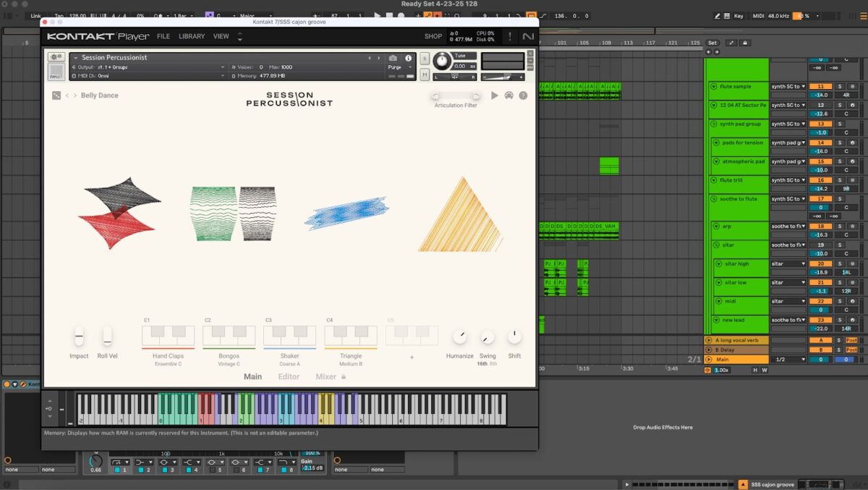Select the green and black Bongos artwork

[233, 214]
